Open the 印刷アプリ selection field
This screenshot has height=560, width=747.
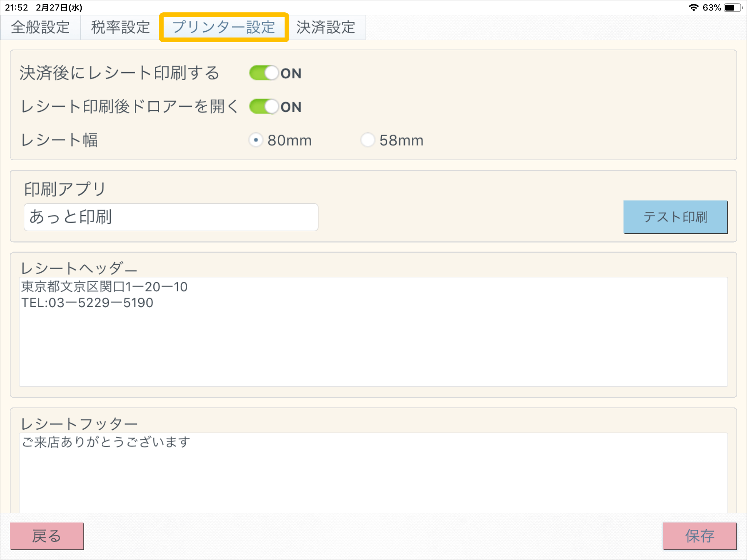[x=171, y=217]
